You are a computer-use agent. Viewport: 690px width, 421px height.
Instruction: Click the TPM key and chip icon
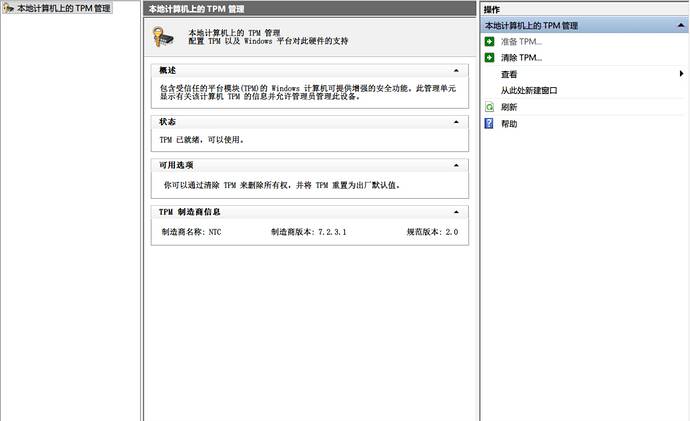(162, 37)
